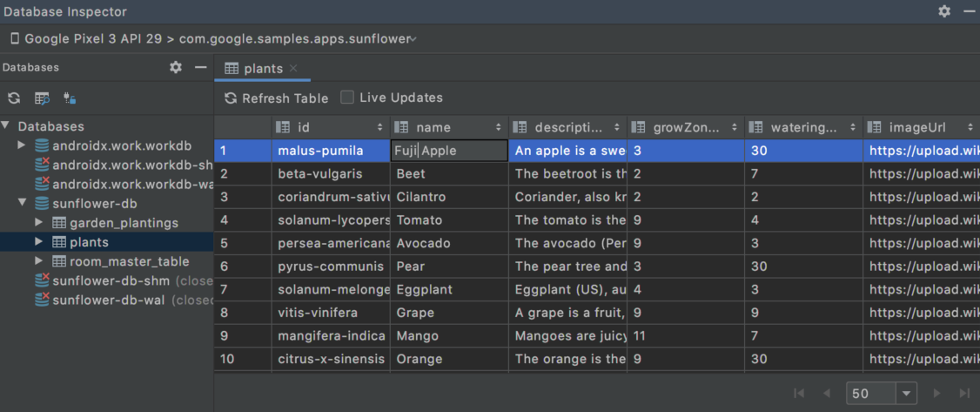This screenshot has height=412, width=980.
Task: Open Database Inspector window settings gear
Action: pos(944,11)
